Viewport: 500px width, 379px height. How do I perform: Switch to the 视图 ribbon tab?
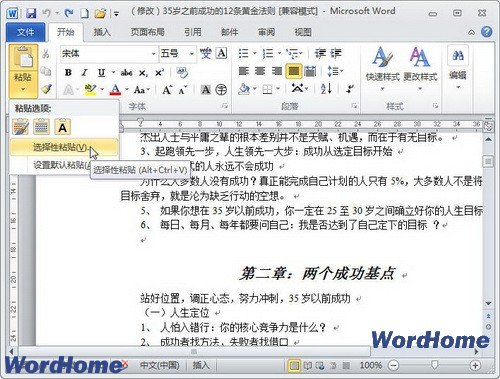[303, 32]
